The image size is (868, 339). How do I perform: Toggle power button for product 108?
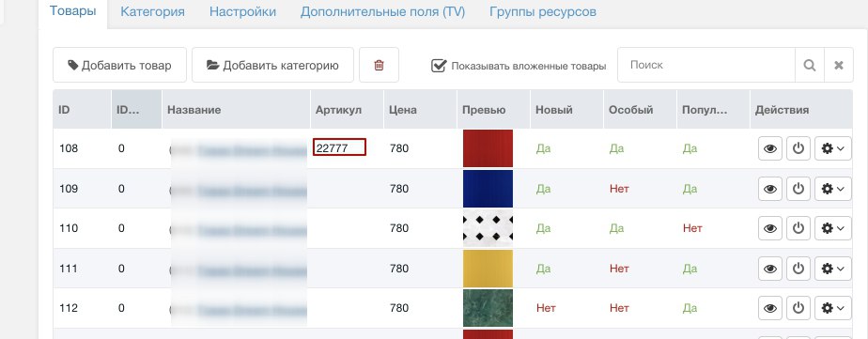coord(798,148)
